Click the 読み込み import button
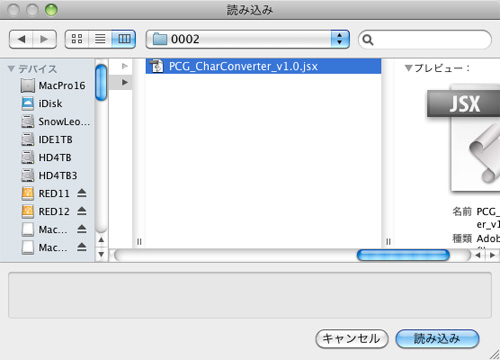 click(437, 339)
